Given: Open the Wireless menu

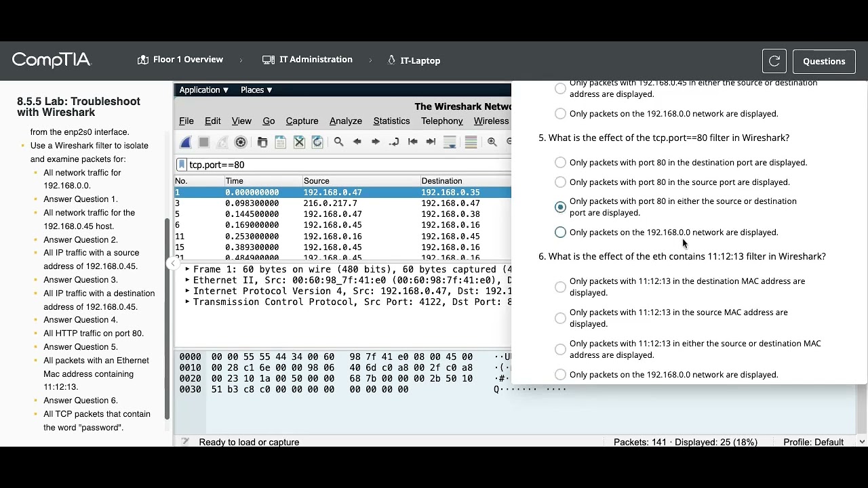Looking at the screenshot, I should [492, 121].
